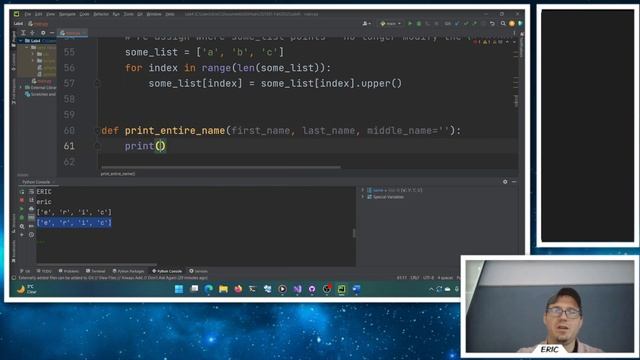Click weather widget on taskbar
Image resolution: width=640 pixels, height=360 pixels.
click(27, 289)
